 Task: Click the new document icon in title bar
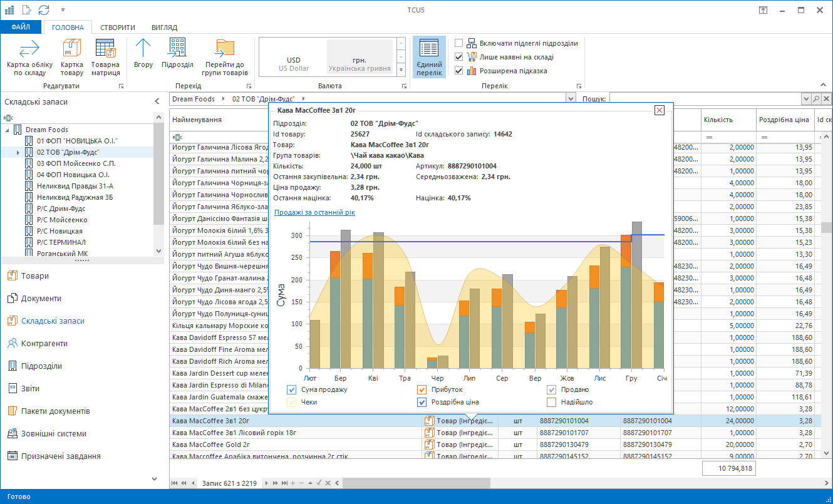click(26, 9)
